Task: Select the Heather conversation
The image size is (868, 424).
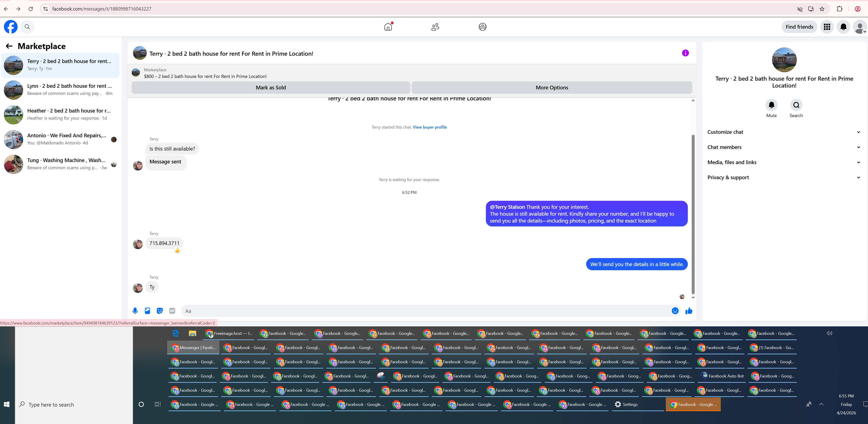Action: 61,114
